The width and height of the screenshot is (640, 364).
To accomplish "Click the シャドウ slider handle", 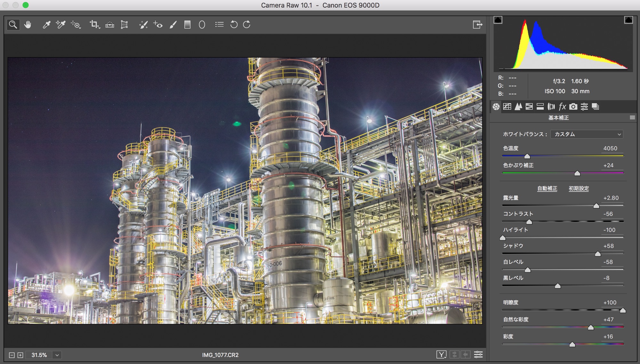I will pos(598,254).
